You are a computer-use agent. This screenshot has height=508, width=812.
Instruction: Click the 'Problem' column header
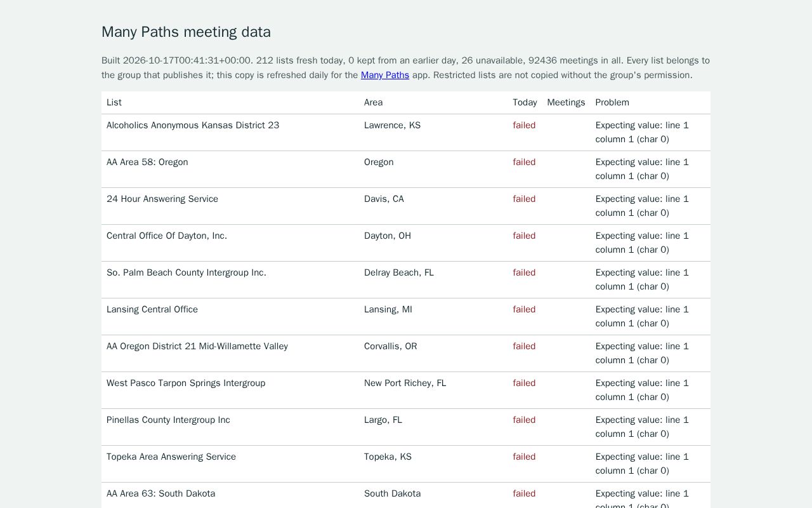click(612, 102)
